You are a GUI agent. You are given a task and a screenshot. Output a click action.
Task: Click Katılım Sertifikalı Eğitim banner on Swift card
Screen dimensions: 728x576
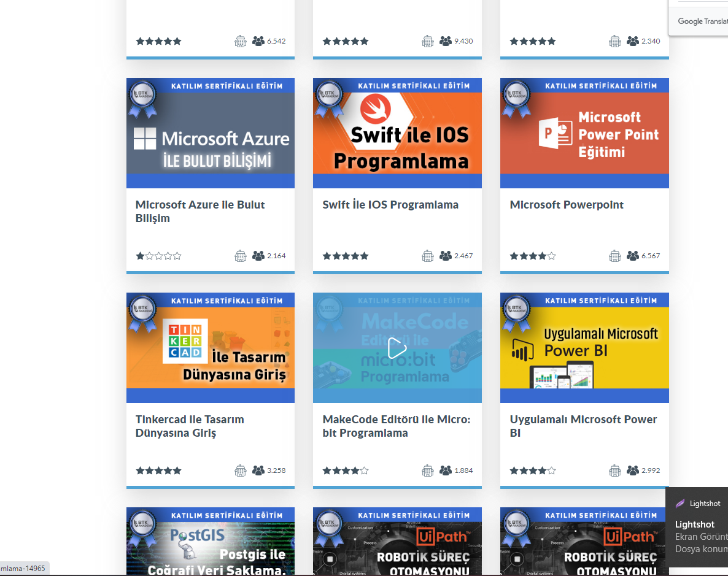point(414,86)
